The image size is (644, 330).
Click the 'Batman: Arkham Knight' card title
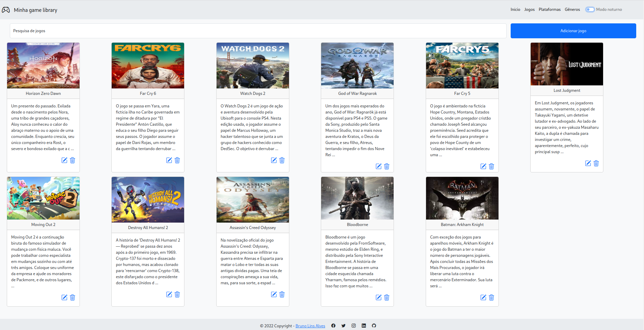pyautogui.click(x=462, y=225)
